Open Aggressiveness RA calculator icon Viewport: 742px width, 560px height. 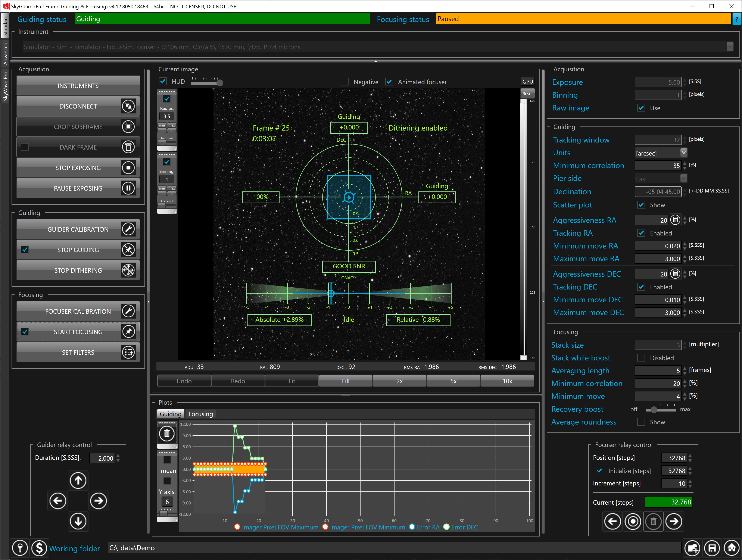pyautogui.click(x=675, y=220)
